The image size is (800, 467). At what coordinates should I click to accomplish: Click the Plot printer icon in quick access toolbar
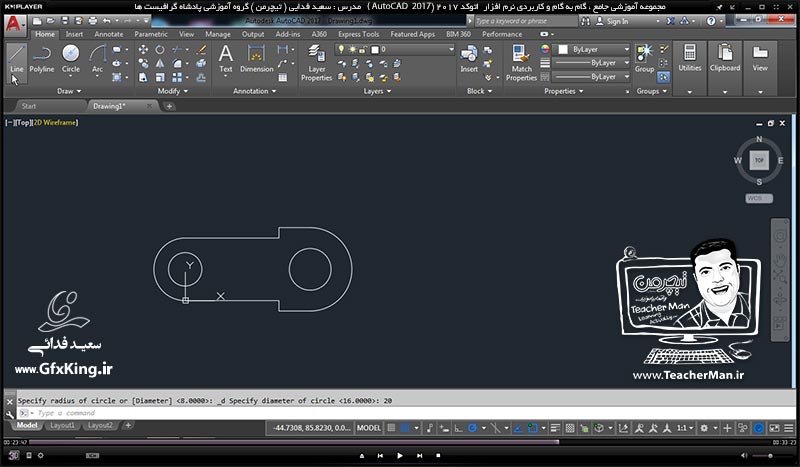pyautogui.click(x=92, y=21)
